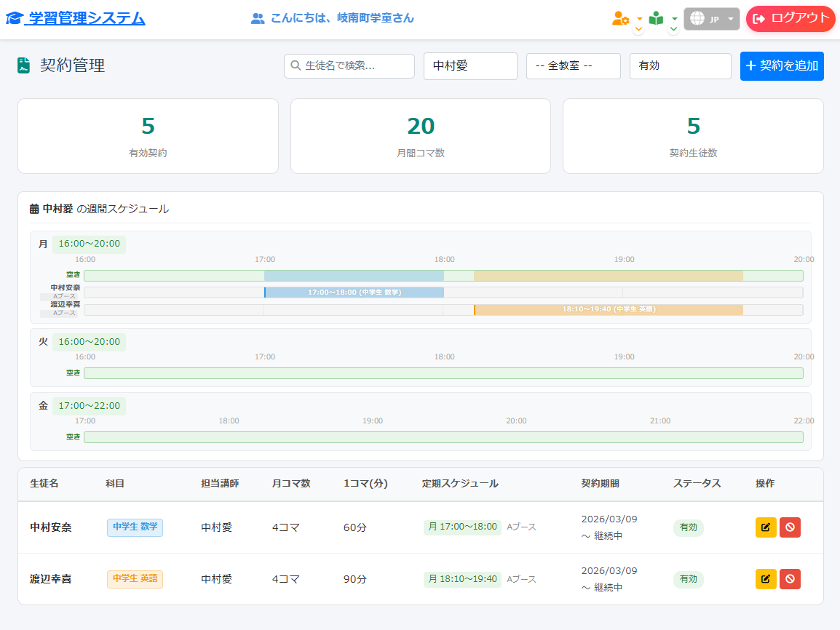Cancel 中村安奈's contract with red icon
The width and height of the screenshot is (840, 630).
pos(791,527)
